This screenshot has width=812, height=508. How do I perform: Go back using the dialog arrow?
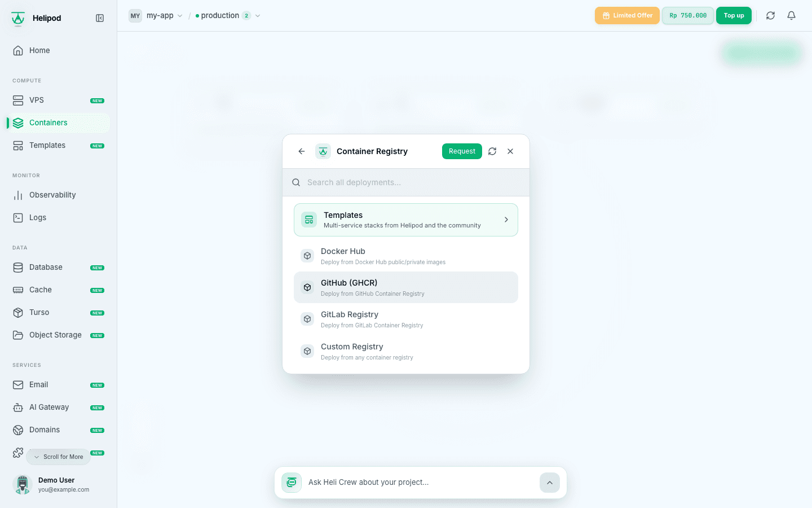302,151
